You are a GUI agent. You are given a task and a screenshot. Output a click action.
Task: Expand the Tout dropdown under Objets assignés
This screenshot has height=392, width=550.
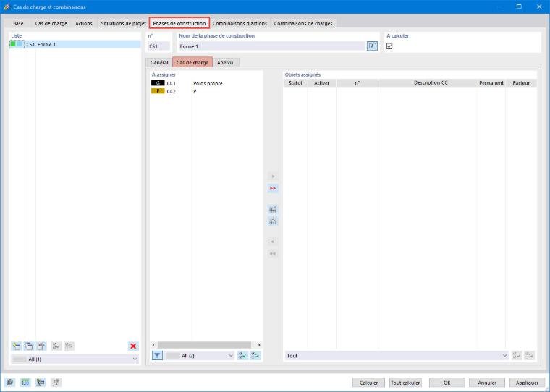[397, 356]
